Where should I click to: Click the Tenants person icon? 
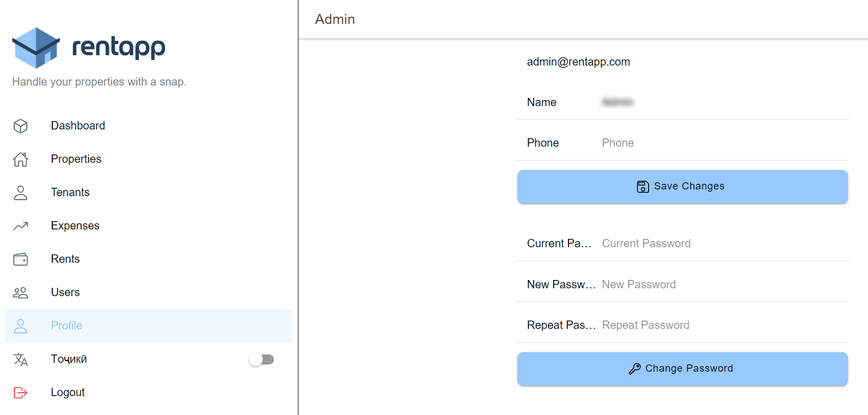click(x=21, y=193)
